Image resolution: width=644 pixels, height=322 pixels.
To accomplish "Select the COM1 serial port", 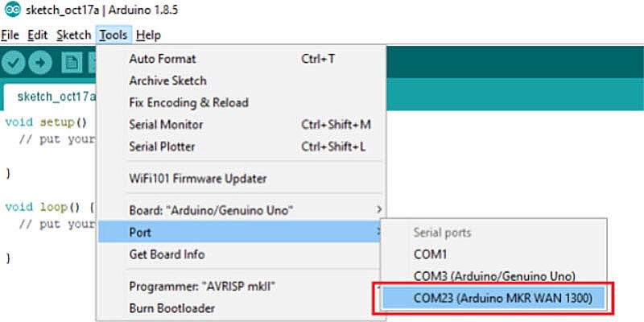I will coord(430,254).
